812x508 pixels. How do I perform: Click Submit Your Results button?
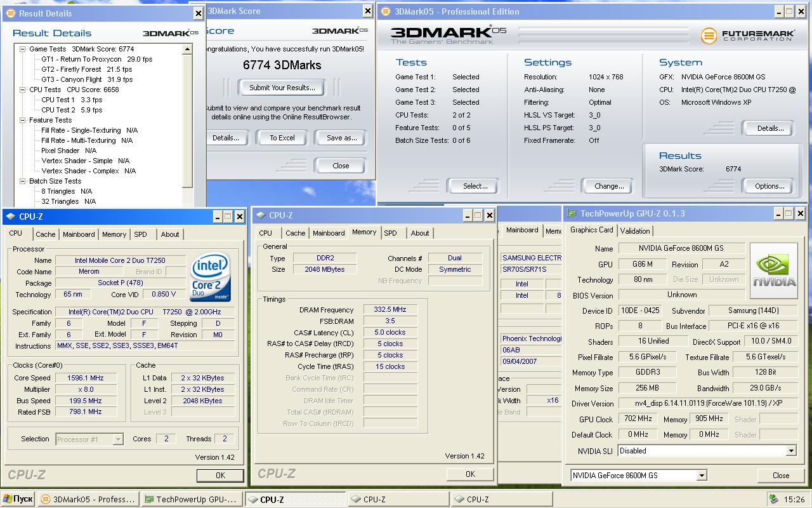(282, 88)
